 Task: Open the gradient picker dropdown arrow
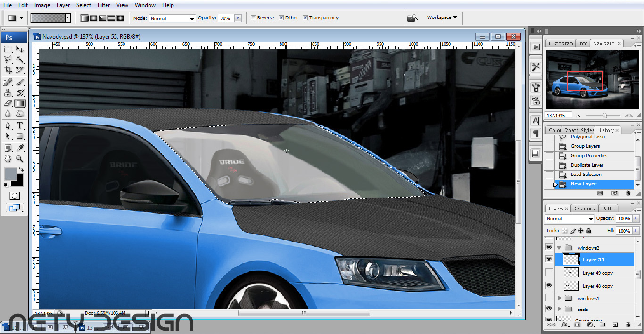click(x=68, y=18)
